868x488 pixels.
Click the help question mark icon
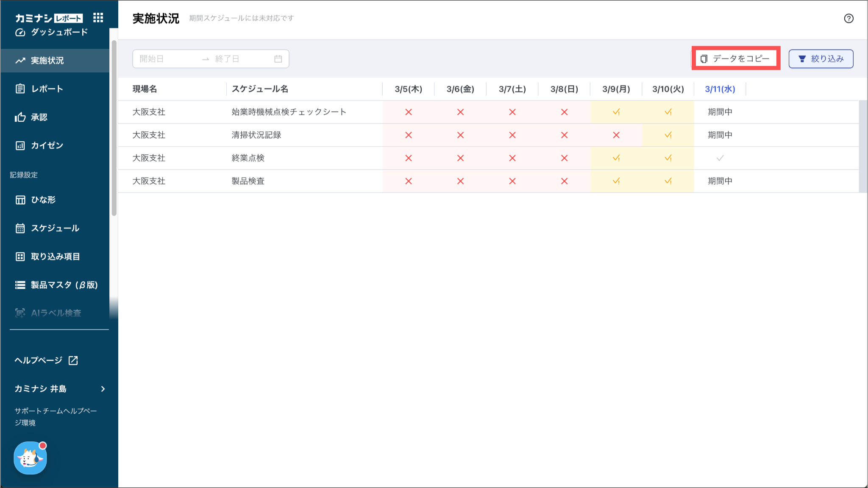849,18
